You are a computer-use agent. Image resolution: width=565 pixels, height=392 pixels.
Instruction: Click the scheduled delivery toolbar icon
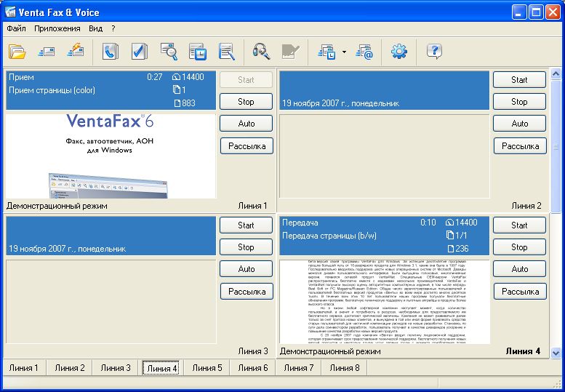(326, 52)
